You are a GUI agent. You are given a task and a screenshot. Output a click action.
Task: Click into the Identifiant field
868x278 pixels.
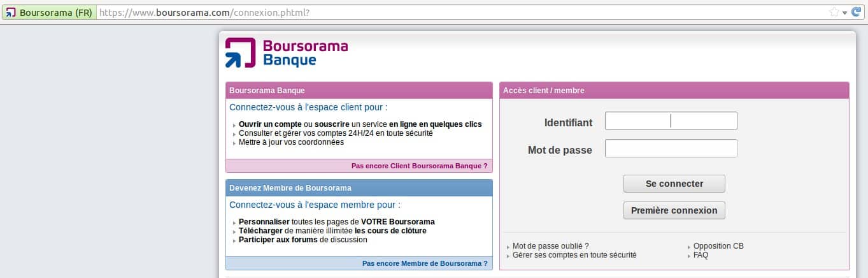pos(671,121)
